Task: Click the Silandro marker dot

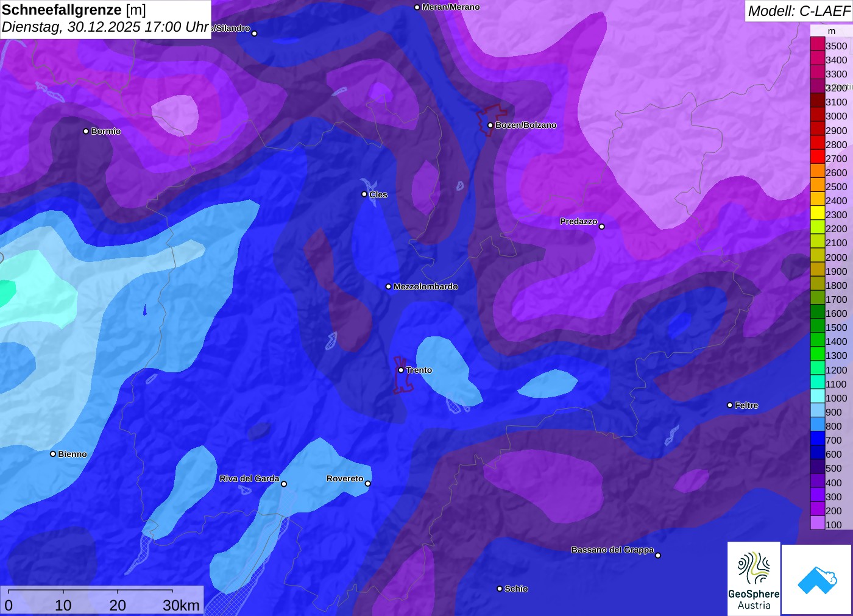Action: 255,34
